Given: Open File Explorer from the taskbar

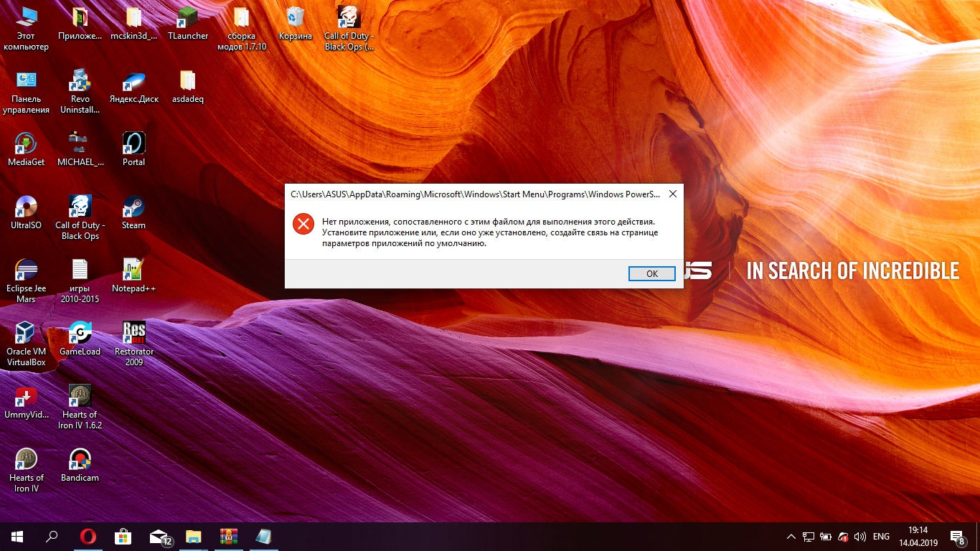Looking at the screenshot, I should pyautogui.click(x=193, y=536).
